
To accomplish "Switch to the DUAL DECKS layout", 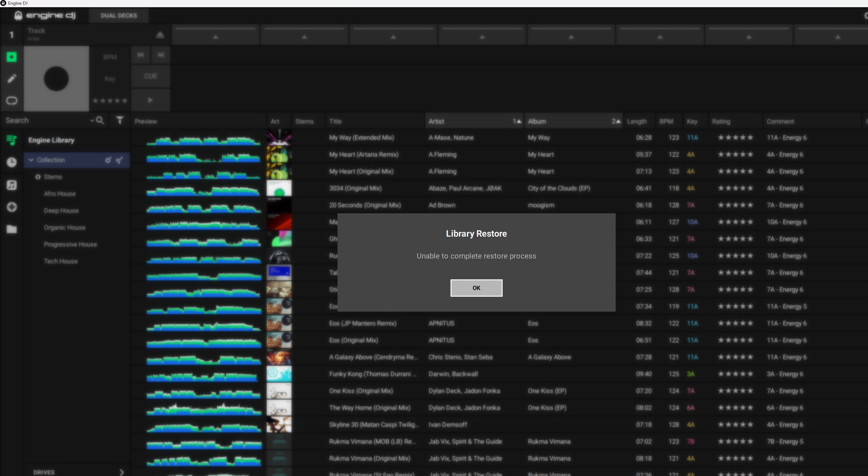I will pos(119,15).
